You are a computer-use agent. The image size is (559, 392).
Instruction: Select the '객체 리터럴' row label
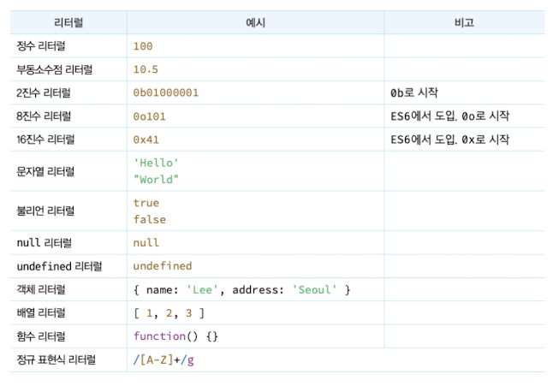point(41,289)
